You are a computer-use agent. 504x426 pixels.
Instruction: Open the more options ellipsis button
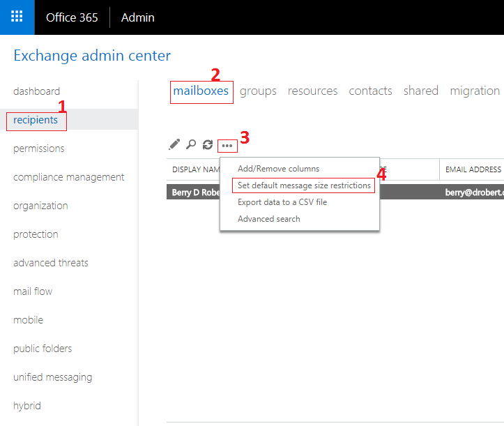click(227, 146)
